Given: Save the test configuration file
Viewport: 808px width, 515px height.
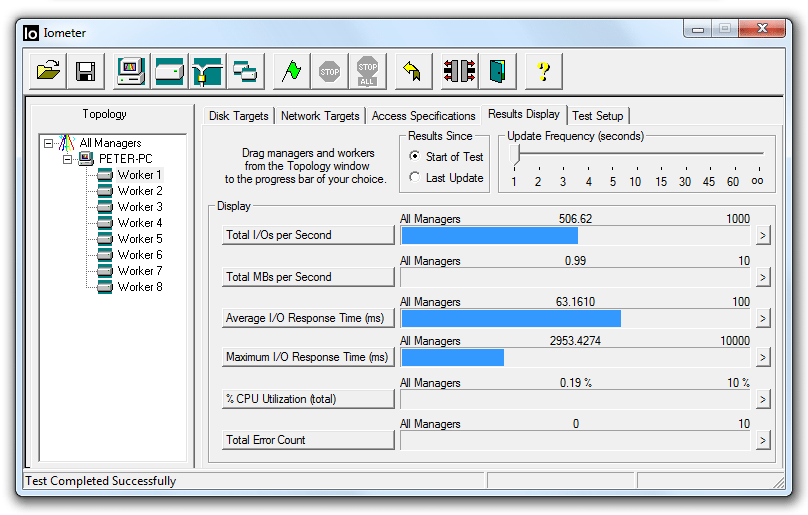Looking at the screenshot, I should 86,71.
